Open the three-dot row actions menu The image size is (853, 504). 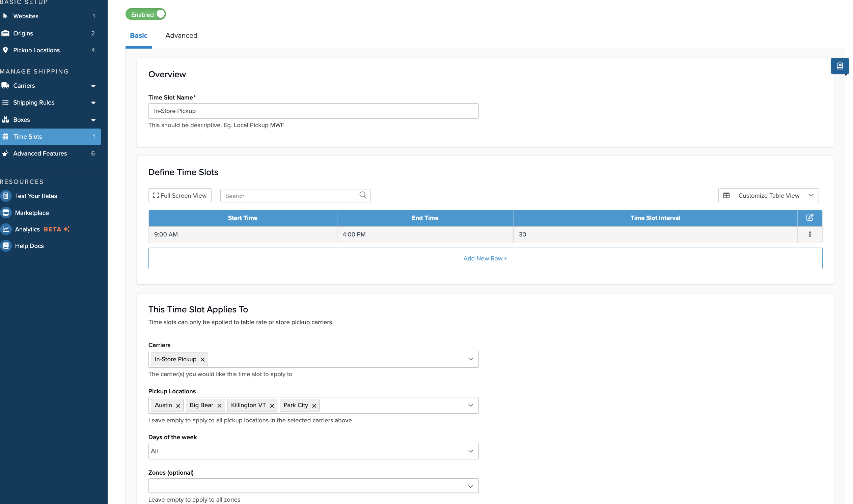tap(809, 234)
